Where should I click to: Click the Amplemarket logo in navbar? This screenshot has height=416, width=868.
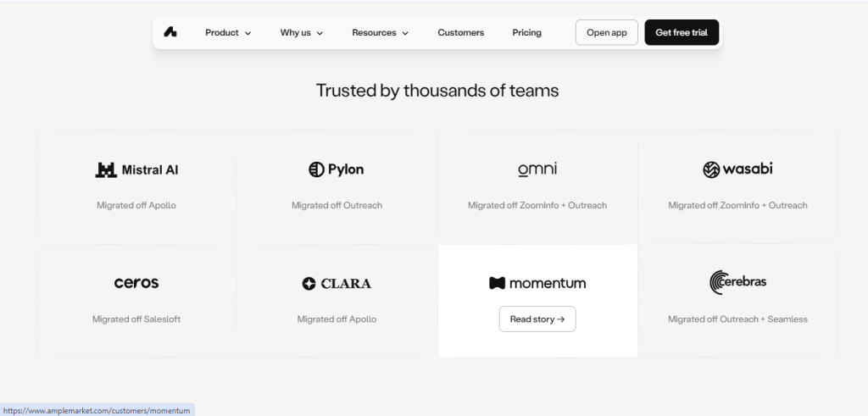[170, 33]
